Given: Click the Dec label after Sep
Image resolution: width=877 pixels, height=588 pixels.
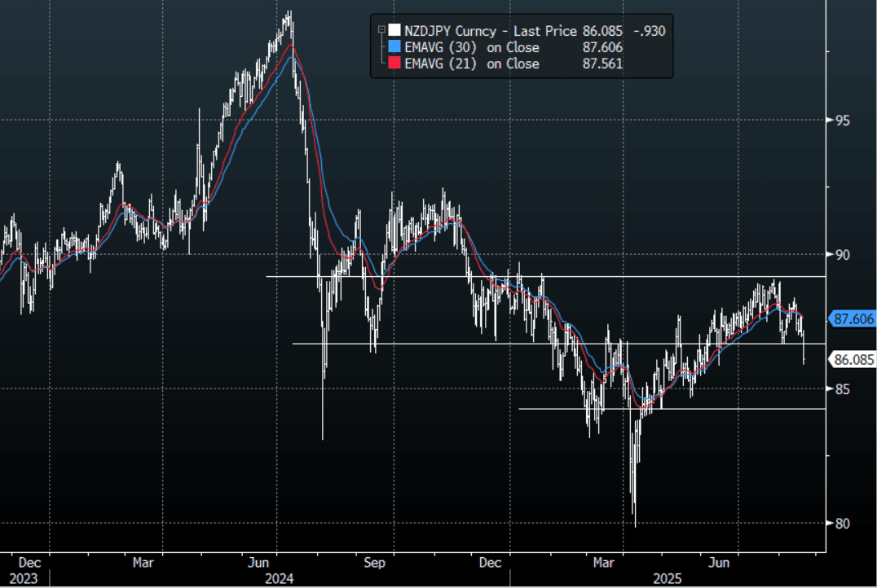Looking at the screenshot, I should pyautogui.click(x=490, y=562).
